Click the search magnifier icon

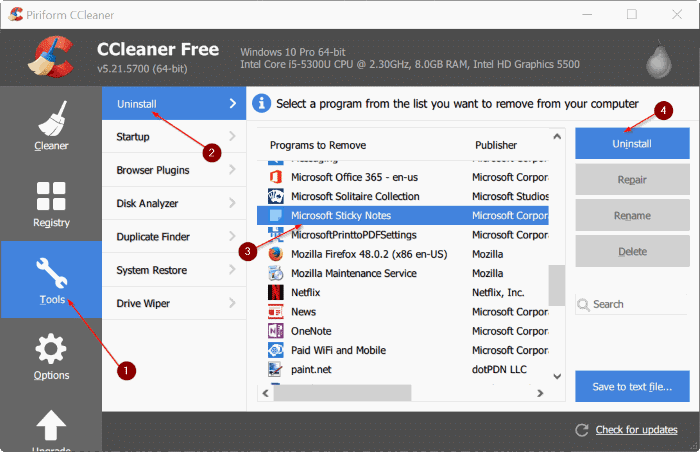tap(583, 305)
